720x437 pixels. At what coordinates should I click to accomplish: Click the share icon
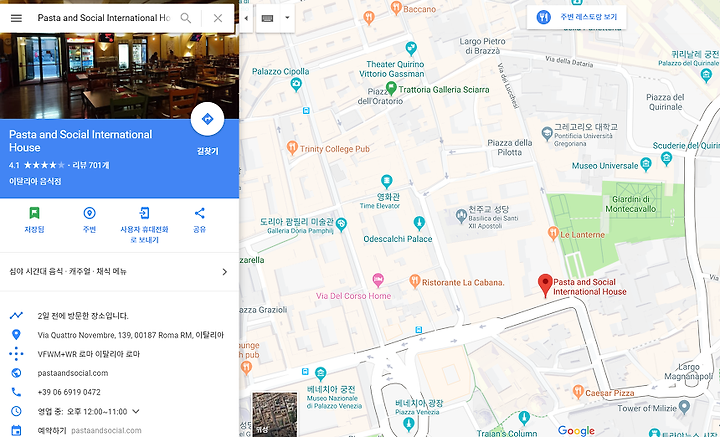point(199,213)
